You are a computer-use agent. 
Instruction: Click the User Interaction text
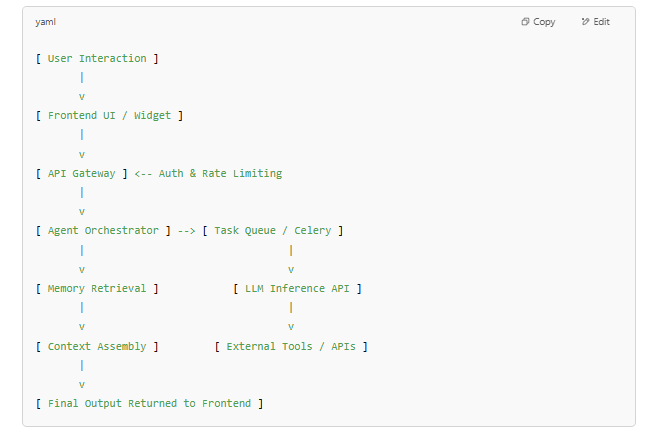coord(97,58)
